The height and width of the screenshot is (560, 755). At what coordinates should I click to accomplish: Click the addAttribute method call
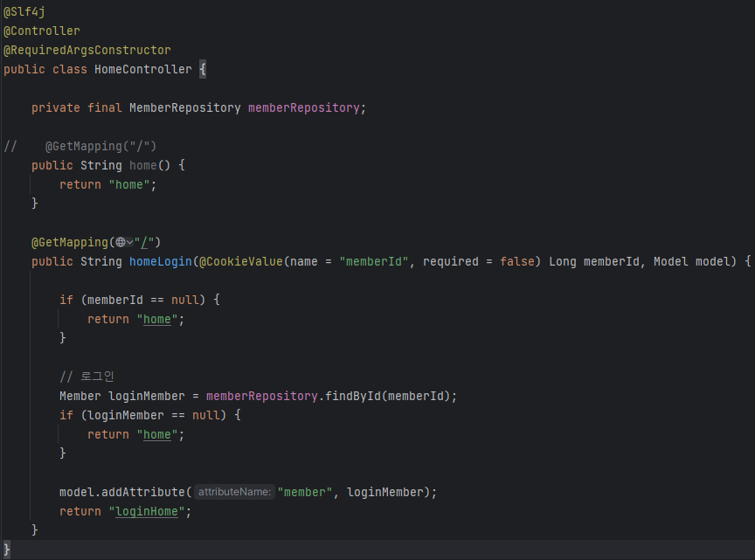click(x=143, y=492)
